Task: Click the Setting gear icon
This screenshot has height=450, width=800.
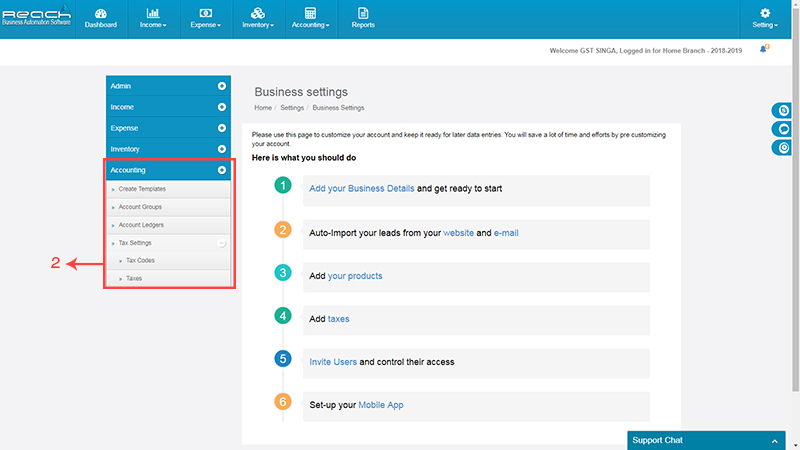Action: [x=765, y=13]
